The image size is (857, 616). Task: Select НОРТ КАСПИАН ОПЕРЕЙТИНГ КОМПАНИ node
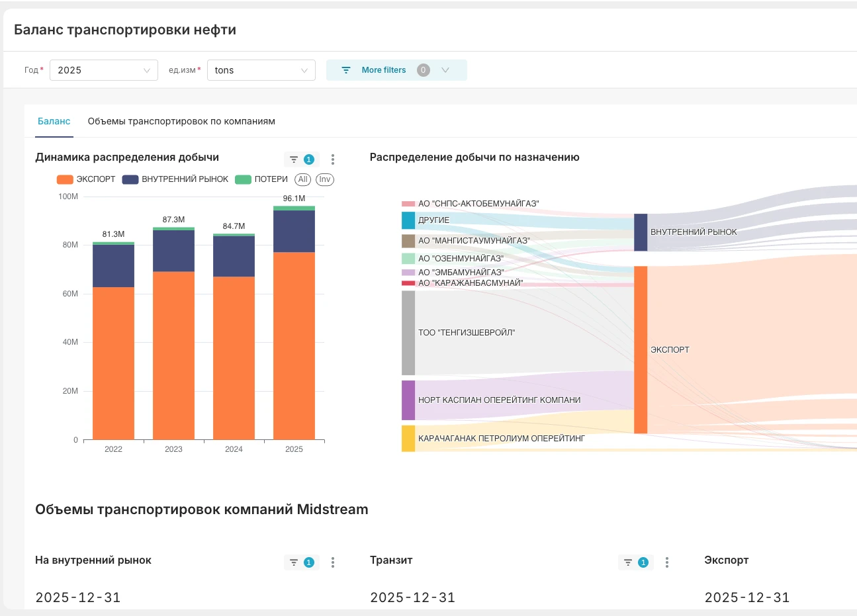(408, 400)
